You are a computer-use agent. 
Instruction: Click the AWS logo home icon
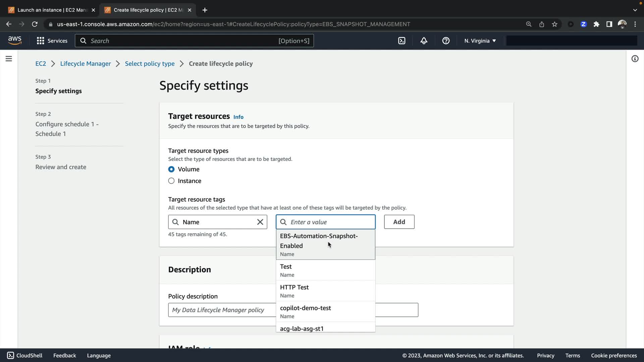tap(15, 41)
